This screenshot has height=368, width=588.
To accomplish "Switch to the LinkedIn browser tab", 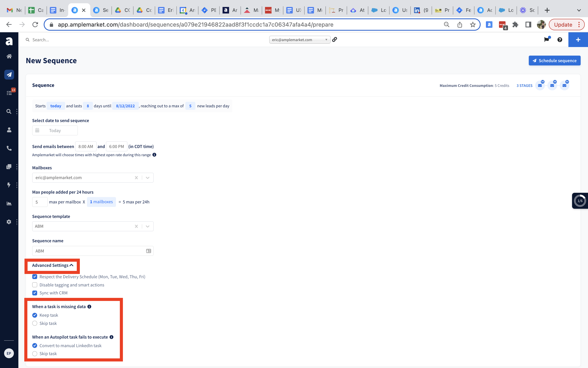I will click(421, 10).
